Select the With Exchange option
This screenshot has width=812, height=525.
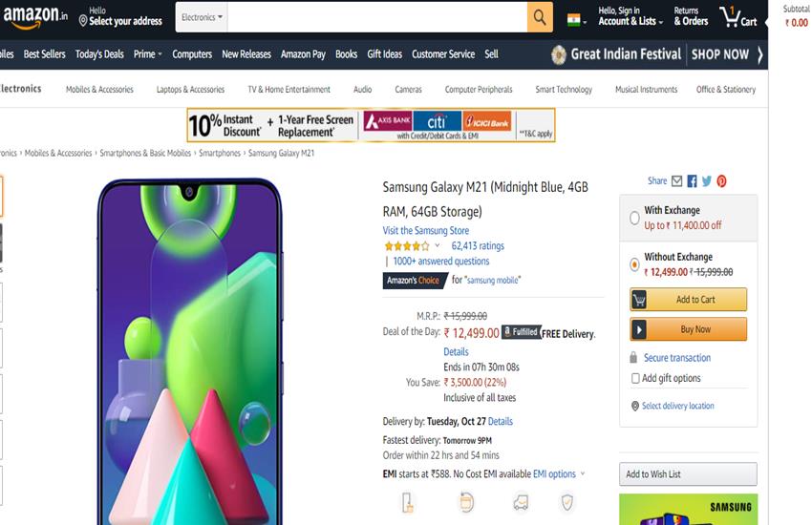click(x=634, y=218)
